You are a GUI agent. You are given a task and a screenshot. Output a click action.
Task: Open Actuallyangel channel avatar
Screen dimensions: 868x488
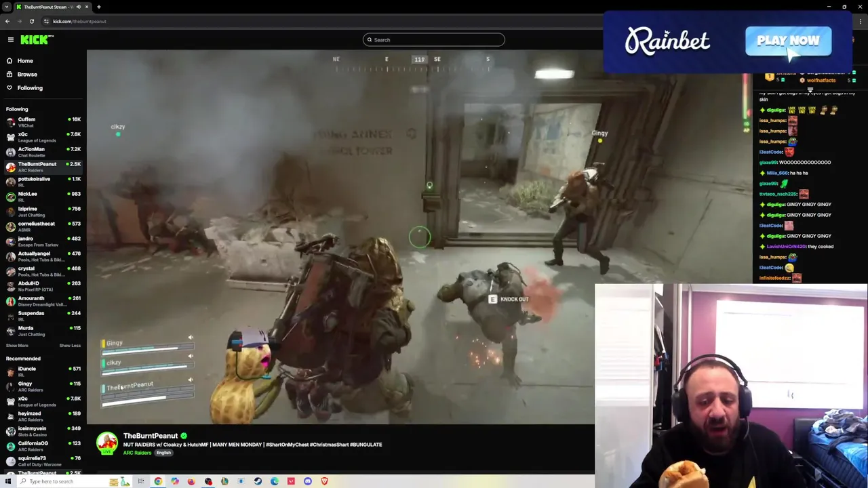(x=10, y=256)
